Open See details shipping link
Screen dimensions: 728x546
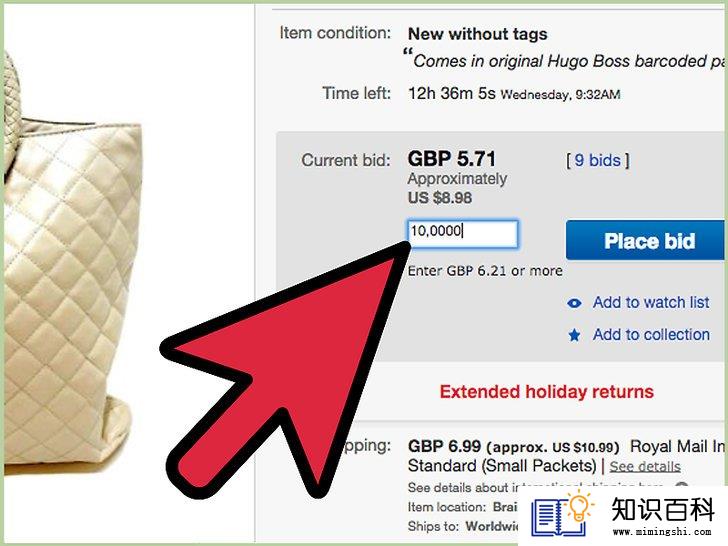click(645, 466)
